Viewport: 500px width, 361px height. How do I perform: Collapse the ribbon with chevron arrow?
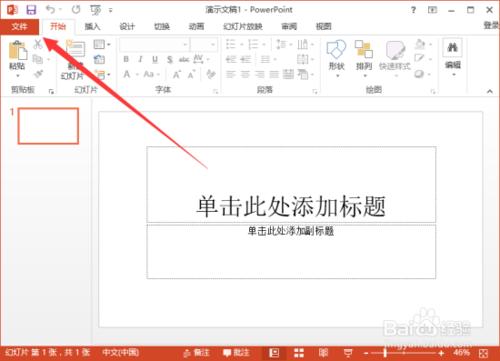[x=490, y=91]
